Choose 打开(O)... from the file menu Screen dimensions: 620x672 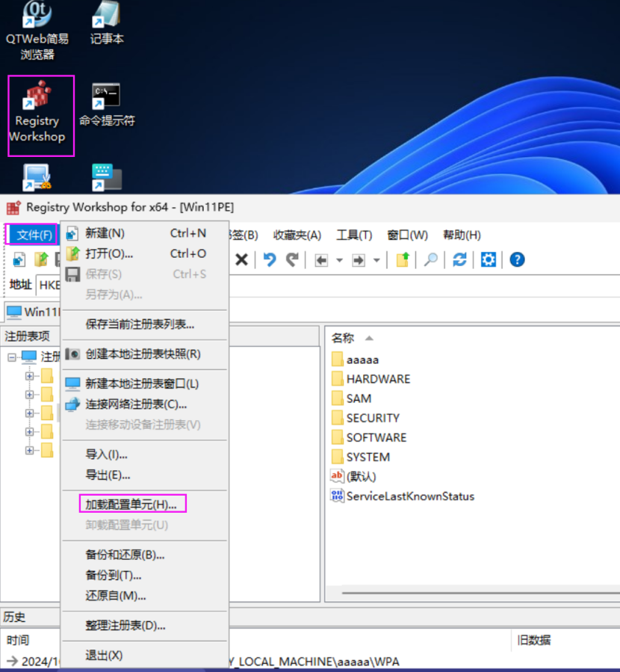click(145, 253)
